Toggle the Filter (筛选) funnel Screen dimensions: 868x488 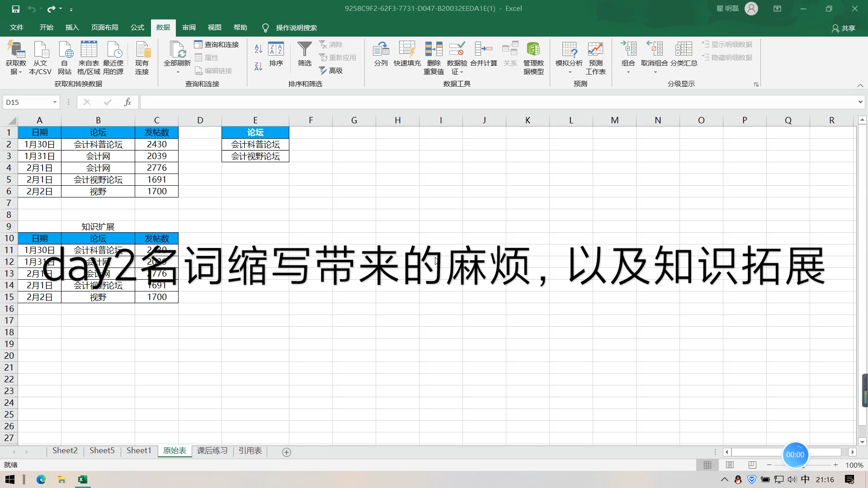(305, 54)
